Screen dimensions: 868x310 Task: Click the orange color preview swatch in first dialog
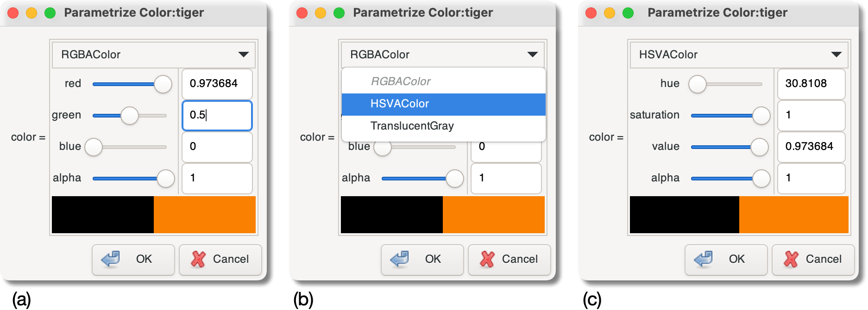click(204, 214)
